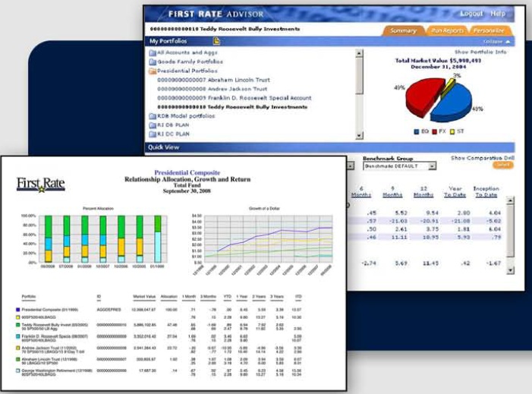Click portfolio list scrollbar down arrow
The width and height of the screenshot is (532, 394).
359,135
